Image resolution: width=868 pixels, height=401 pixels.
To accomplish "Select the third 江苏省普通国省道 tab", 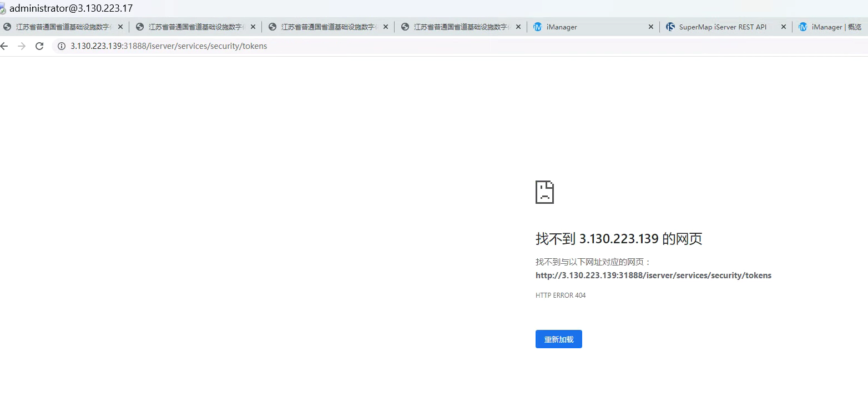I will pyautogui.click(x=327, y=27).
